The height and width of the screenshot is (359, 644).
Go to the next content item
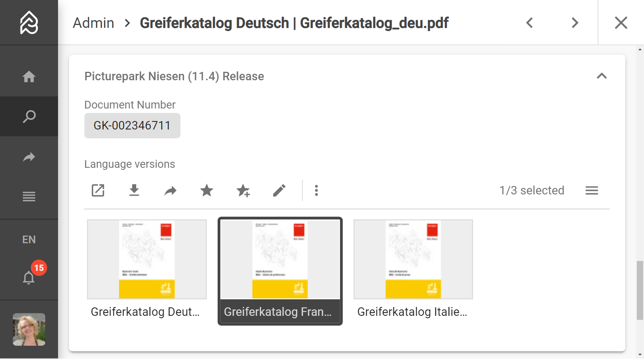(x=575, y=23)
